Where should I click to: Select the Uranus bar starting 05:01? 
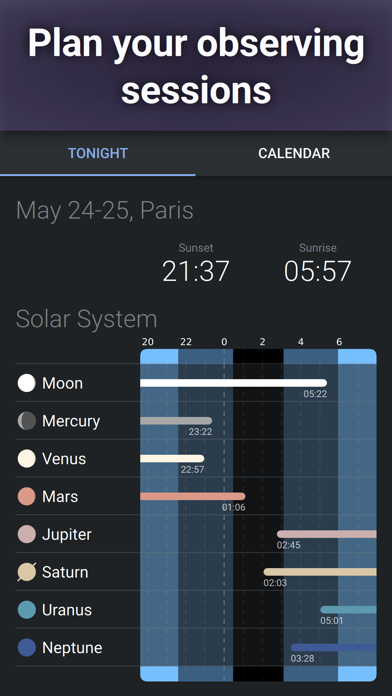pos(348,610)
